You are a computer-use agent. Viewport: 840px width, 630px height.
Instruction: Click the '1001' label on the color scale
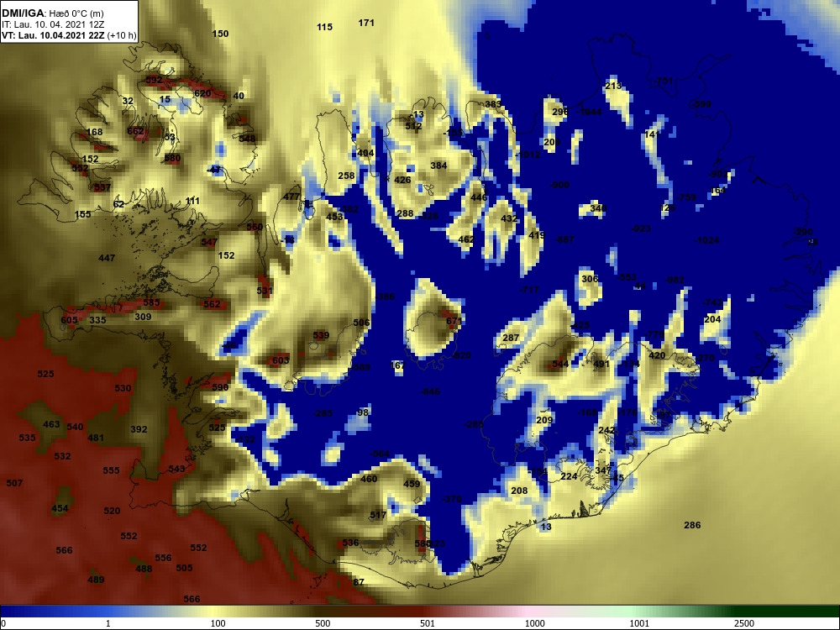pos(639,623)
